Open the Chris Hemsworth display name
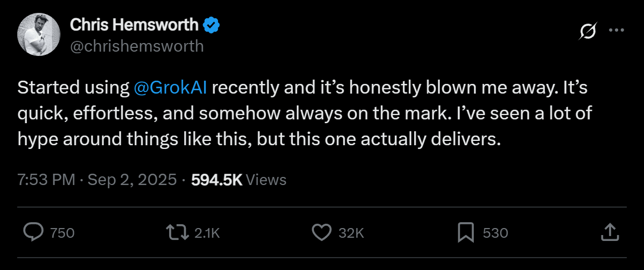 135,24
